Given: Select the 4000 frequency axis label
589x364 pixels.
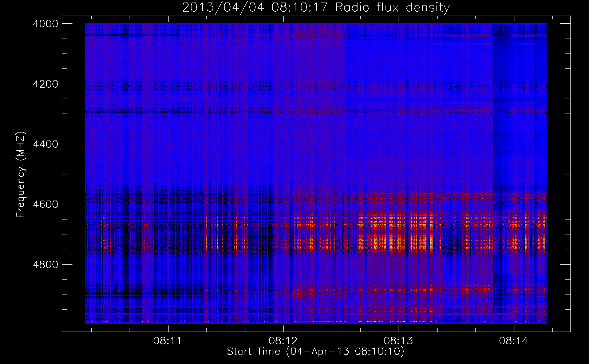Looking at the screenshot, I should [x=46, y=24].
